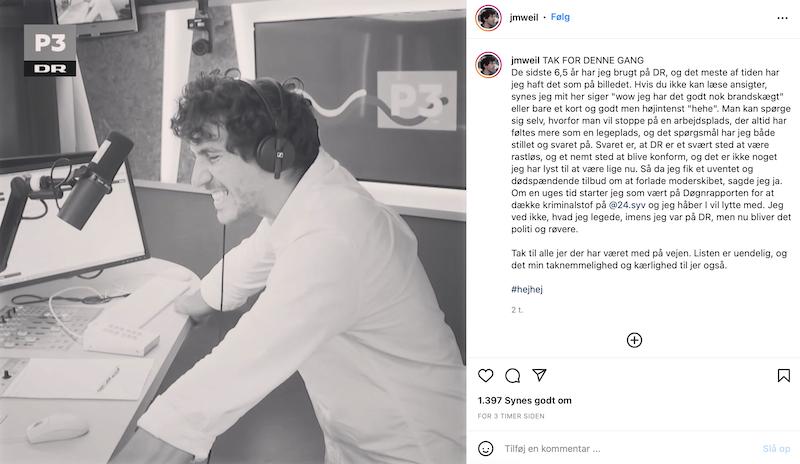This screenshot has height=464, width=800.
Task: Click the Slå op post button
Action: coord(776,449)
